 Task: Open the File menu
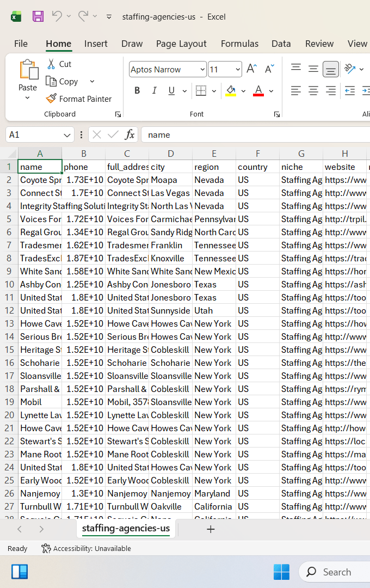(21, 44)
